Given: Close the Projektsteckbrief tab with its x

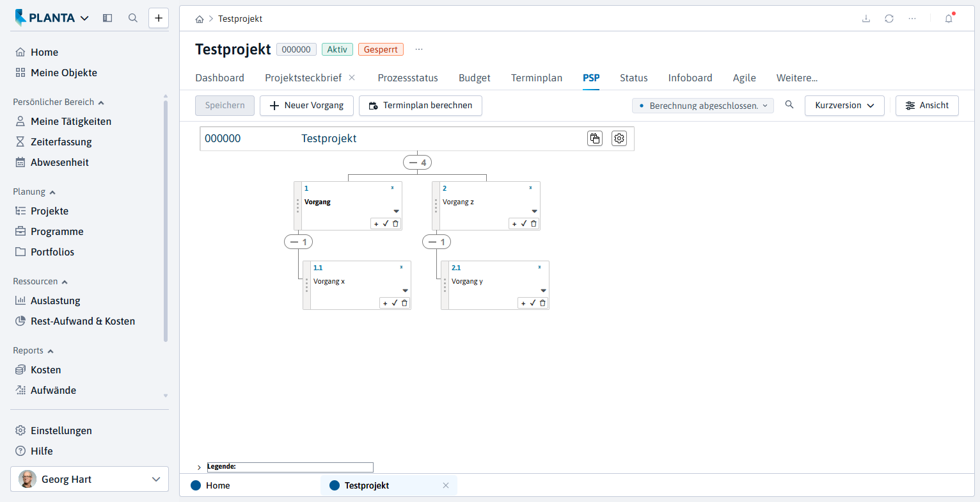Looking at the screenshot, I should pyautogui.click(x=352, y=77).
